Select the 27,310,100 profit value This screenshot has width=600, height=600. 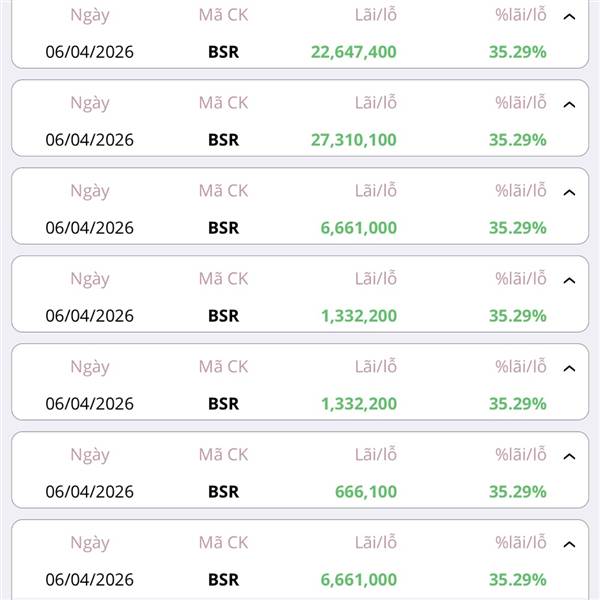(353, 140)
